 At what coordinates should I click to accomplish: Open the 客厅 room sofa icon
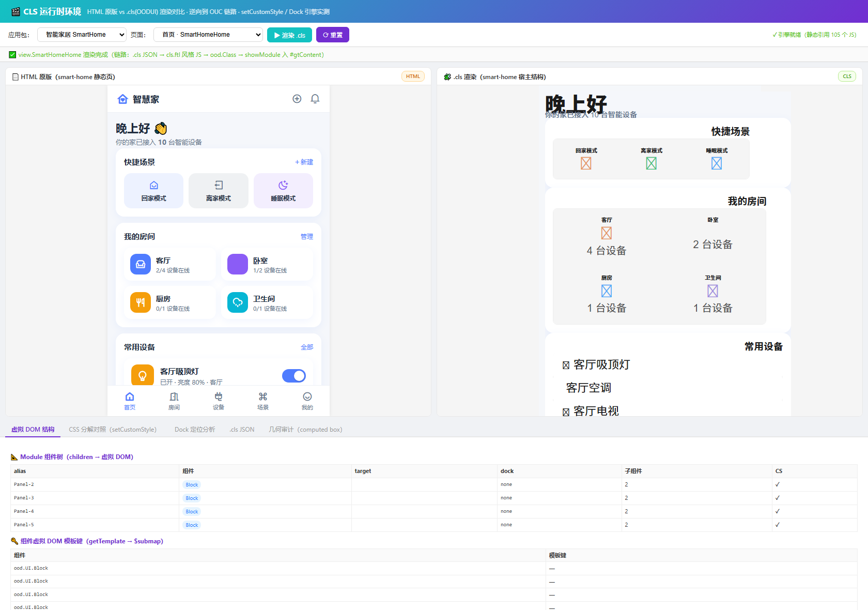[x=141, y=264]
